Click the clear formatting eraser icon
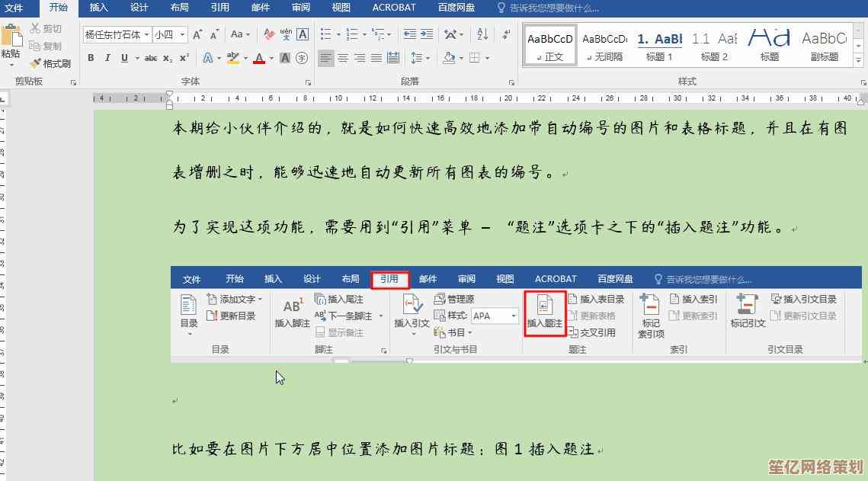 point(268,34)
